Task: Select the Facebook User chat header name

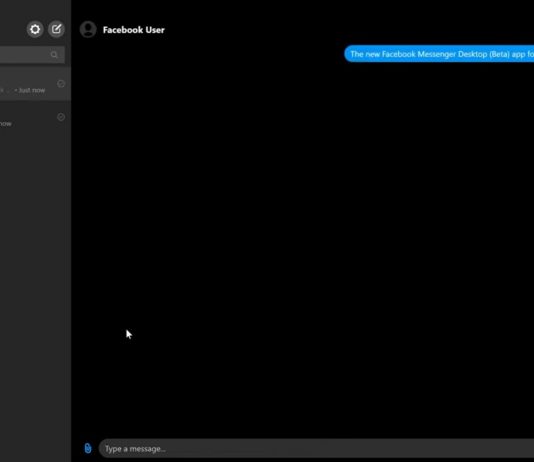Action: point(134,30)
